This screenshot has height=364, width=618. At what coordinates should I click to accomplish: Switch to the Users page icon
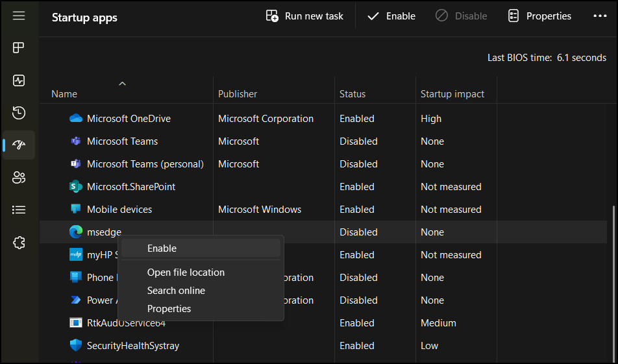pos(19,178)
